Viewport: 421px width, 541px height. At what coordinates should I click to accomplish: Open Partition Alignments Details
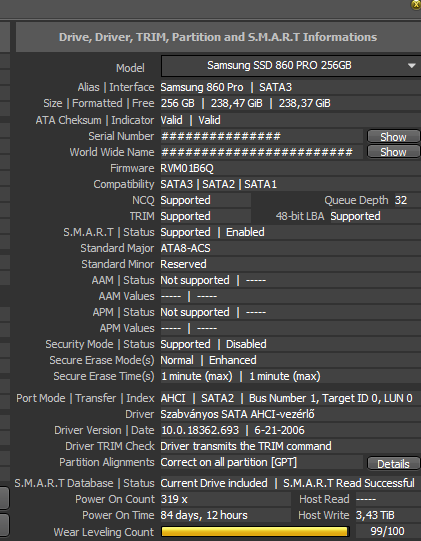pos(394,464)
